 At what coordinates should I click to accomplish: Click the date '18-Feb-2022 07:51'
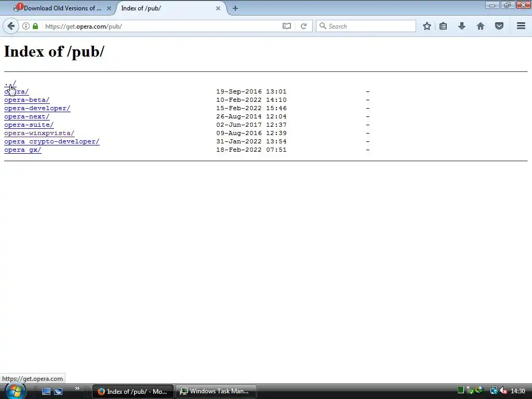point(251,150)
